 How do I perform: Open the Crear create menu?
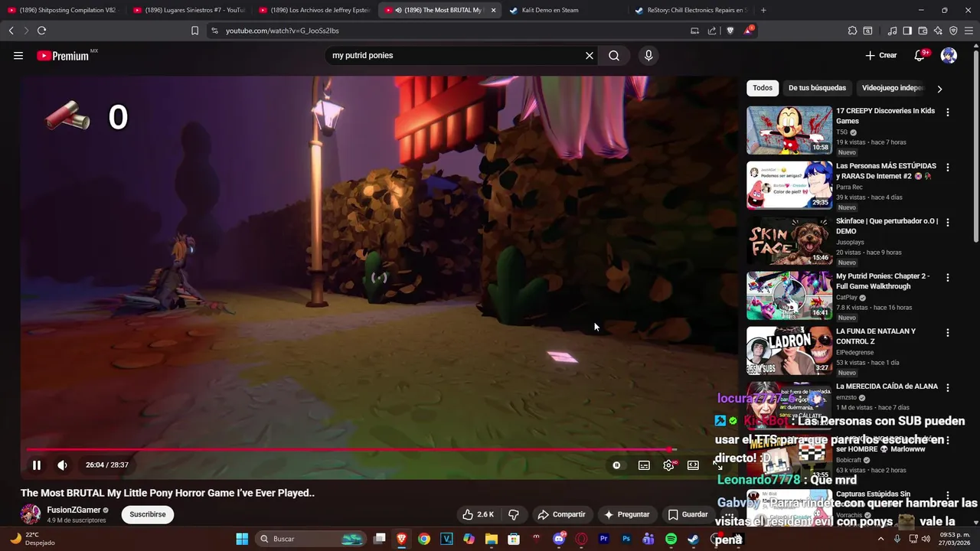click(x=881, y=55)
